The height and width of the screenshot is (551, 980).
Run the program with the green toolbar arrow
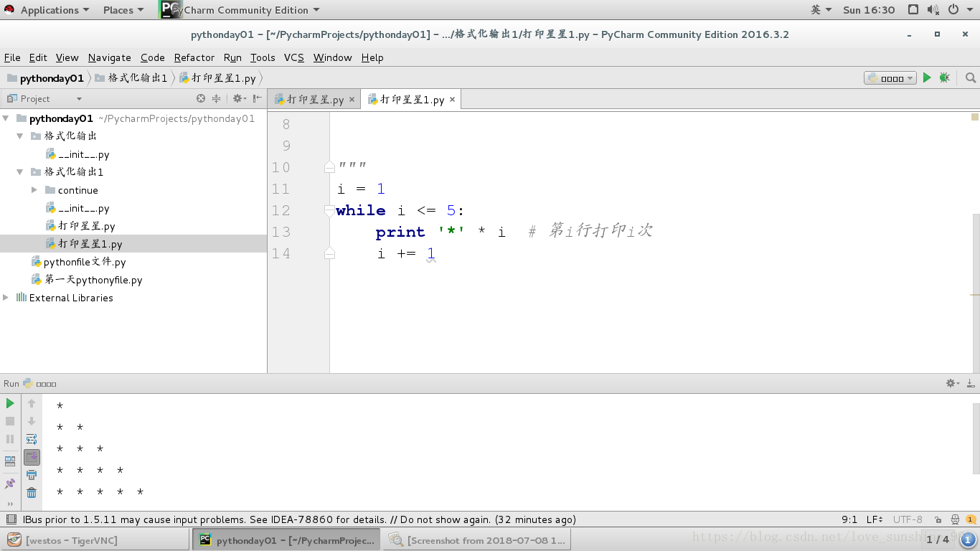927,77
